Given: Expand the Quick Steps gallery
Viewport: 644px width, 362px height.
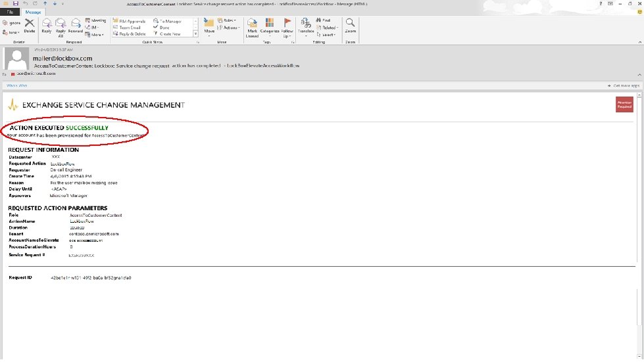Looking at the screenshot, I should tap(195, 34).
